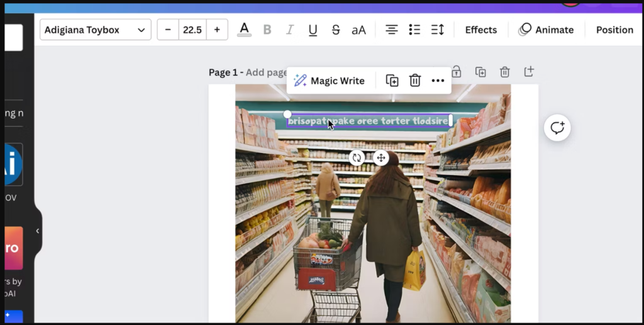Decrease font size with minus button
Viewport: 644px width, 325px height.
click(x=167, y=30)
